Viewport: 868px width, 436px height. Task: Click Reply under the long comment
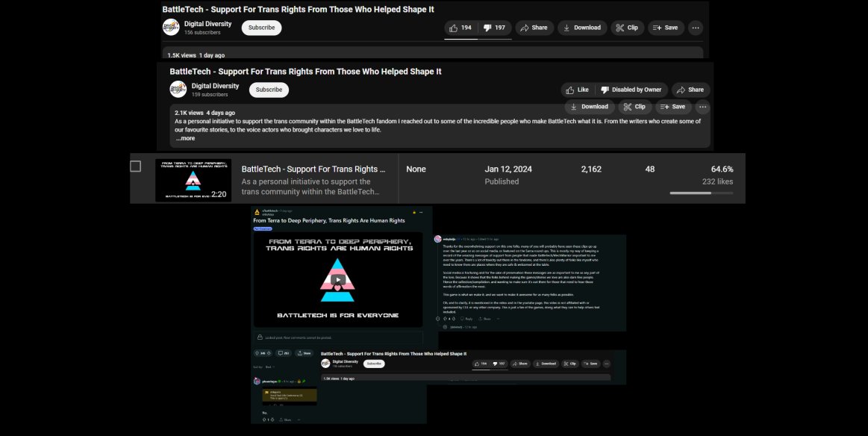[x=466, y=319]
